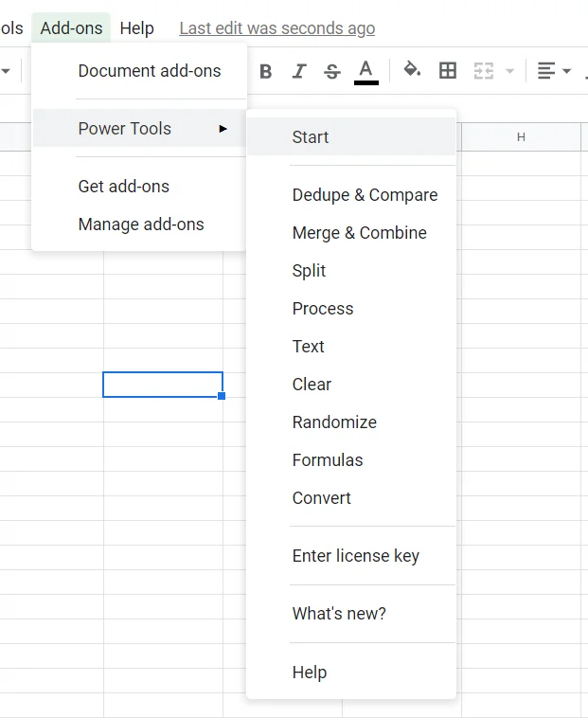
Task: Open the cell borders tool
Action: pos(448,71)
